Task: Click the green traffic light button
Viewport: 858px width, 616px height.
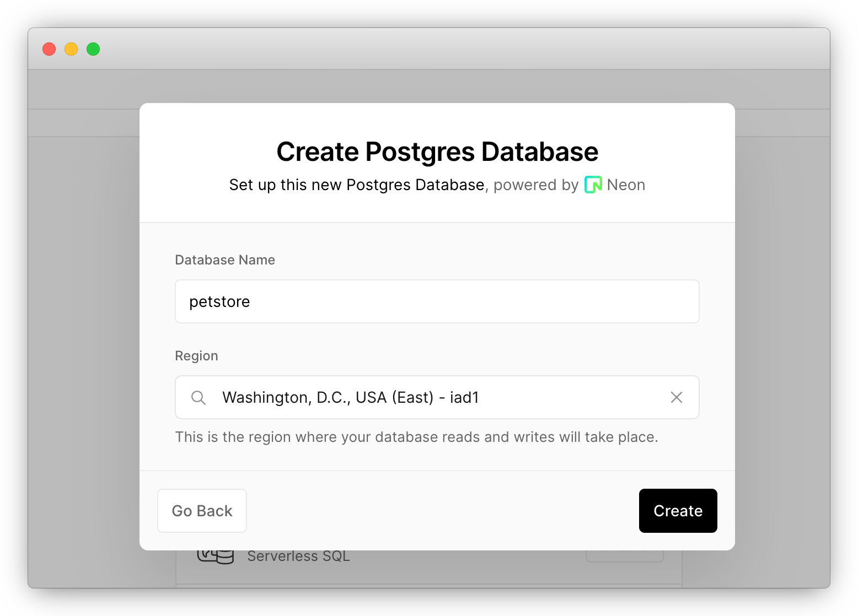Action: click(x=93, y=49)
